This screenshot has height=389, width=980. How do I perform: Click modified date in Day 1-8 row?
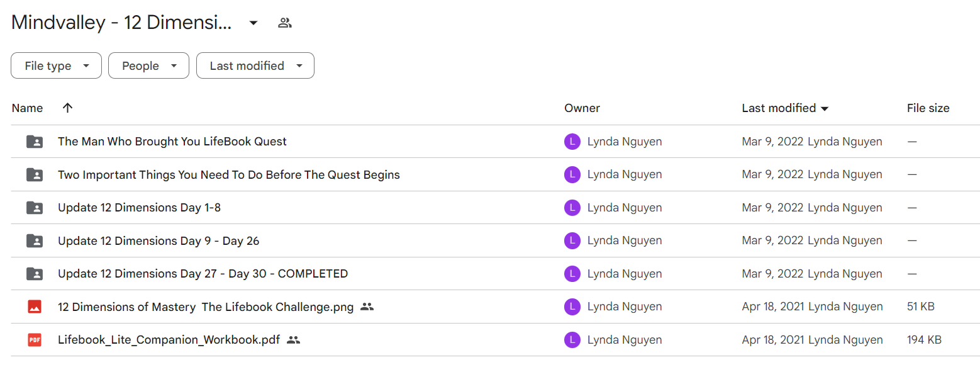click(772, 208)
